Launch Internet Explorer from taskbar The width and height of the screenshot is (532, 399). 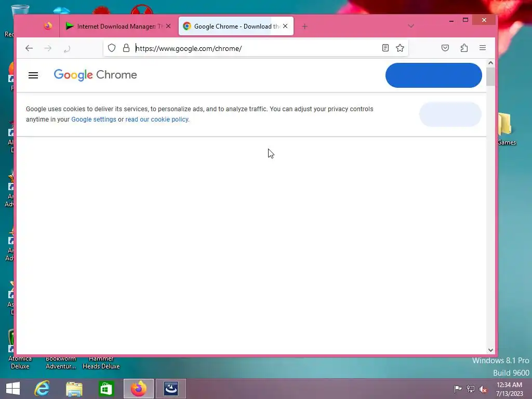tap(42, 389)
